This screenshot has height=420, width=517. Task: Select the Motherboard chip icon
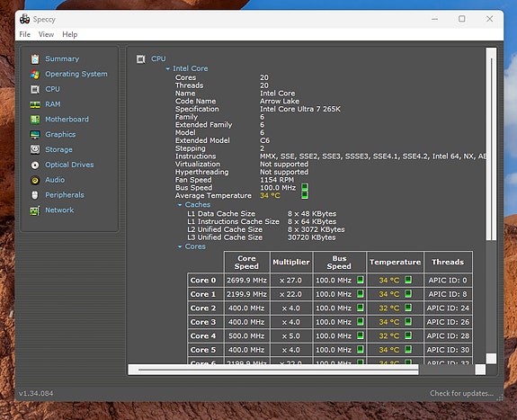(35, 120)
